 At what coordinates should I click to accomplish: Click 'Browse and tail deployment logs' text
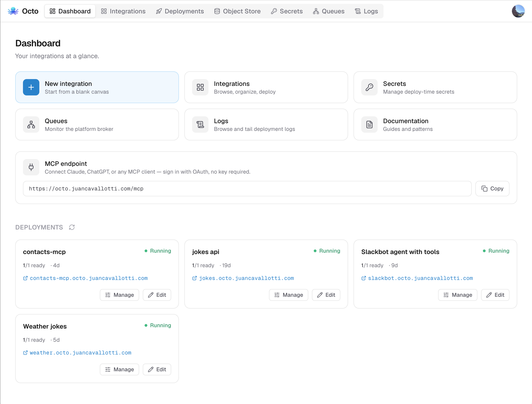point(254,129)
